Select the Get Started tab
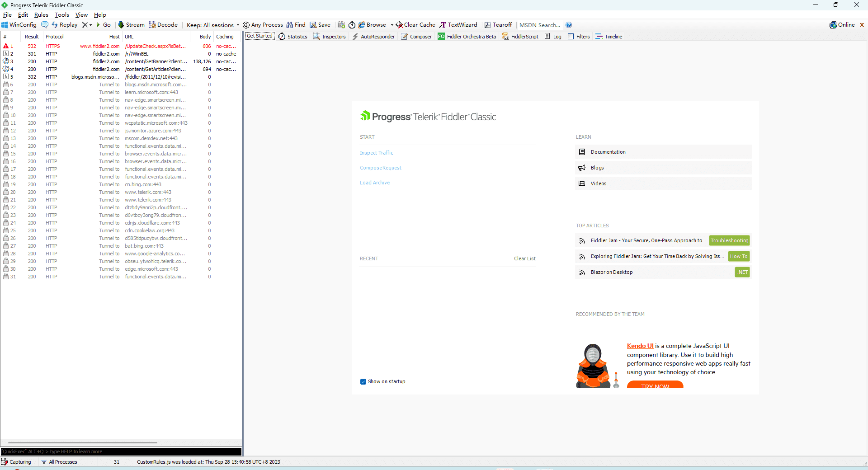This screenshot has width=868, height=470. coord(260,36)
